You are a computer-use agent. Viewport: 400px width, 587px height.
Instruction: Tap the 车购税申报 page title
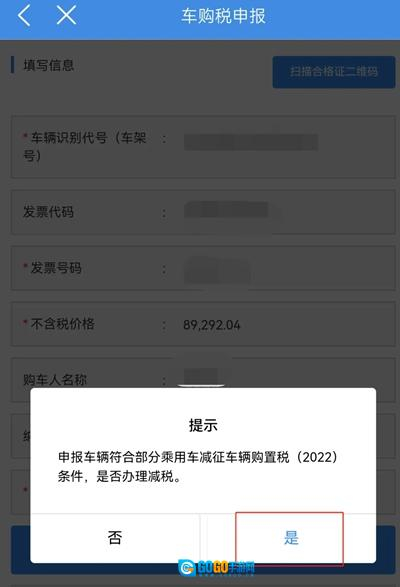[x=224, y=16]
